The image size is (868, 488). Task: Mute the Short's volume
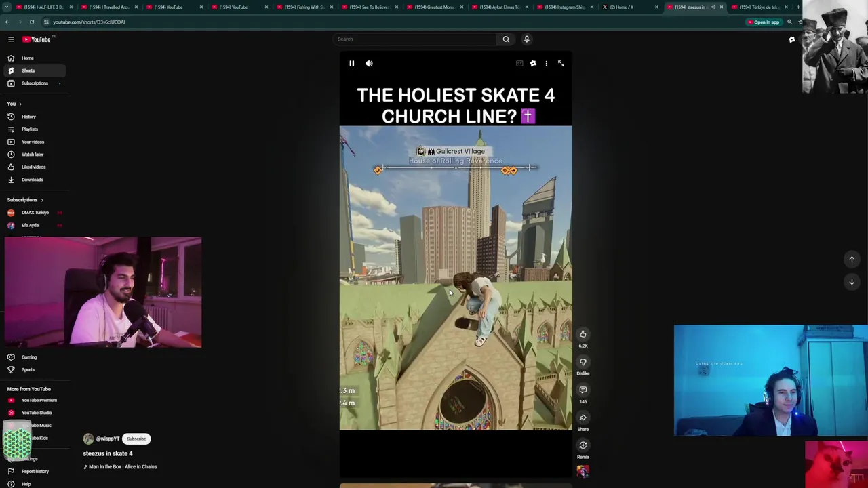coord(369,63)
